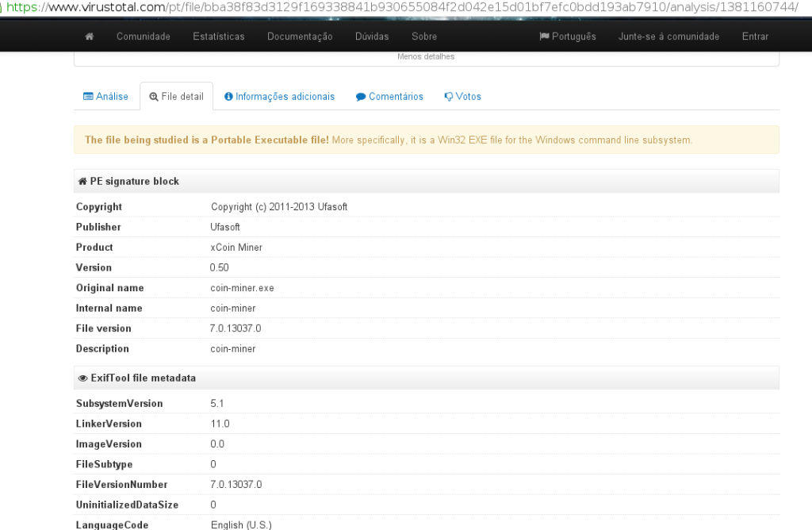This screenshot has width=812, height=530.
Task: Select the product name xCoin Miner
Action: 236,247
